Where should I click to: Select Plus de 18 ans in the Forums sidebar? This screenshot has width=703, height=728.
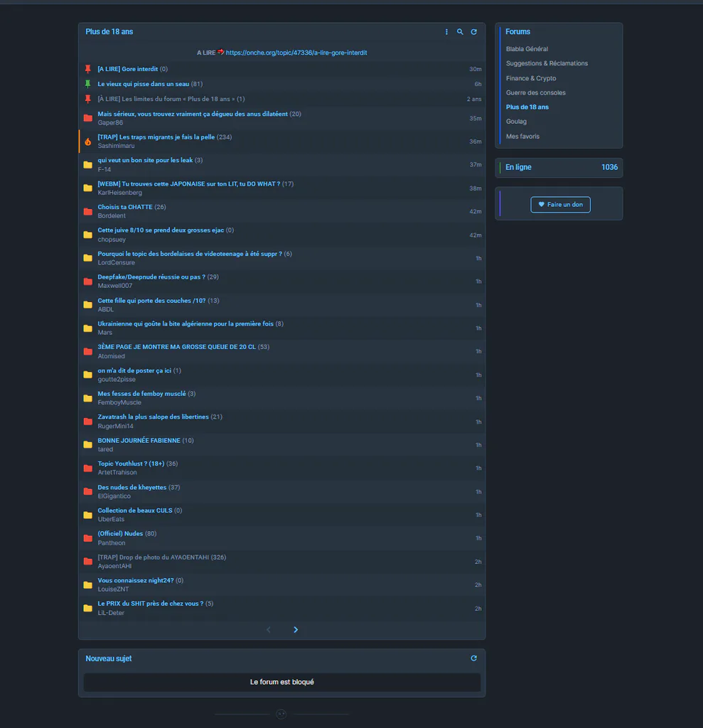click(527, 107)
